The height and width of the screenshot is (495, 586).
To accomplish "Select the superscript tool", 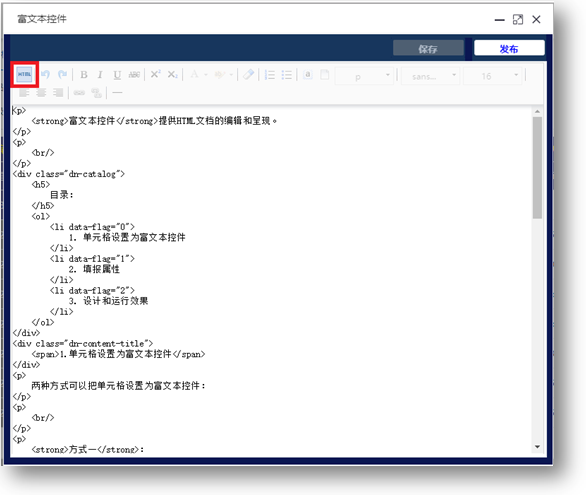I will (x=155, y=74).
